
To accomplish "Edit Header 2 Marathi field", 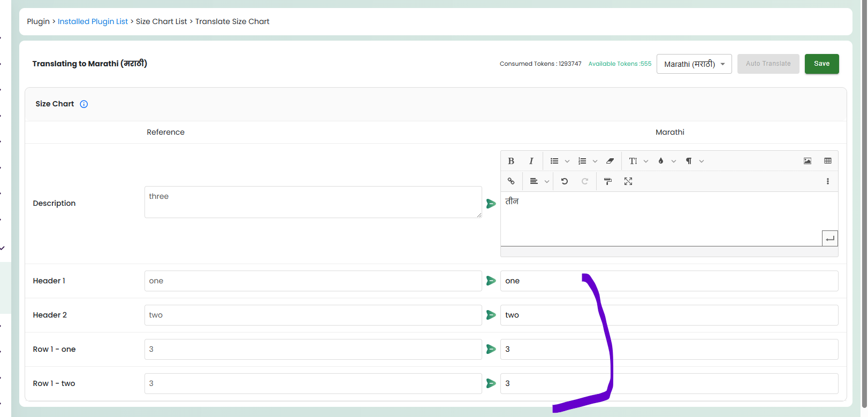I will [x=669, y=315].
